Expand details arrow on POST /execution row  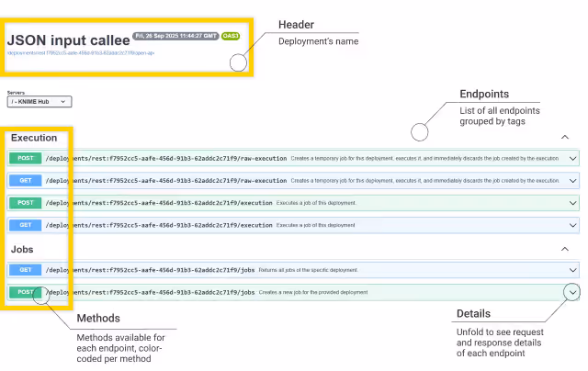click(x=572, y=203)
